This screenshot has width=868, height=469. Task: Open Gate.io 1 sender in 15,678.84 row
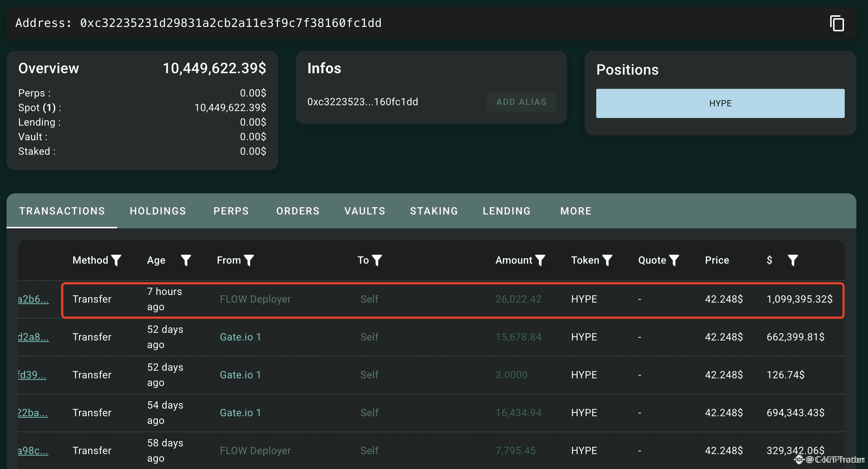tap(240, 337)
